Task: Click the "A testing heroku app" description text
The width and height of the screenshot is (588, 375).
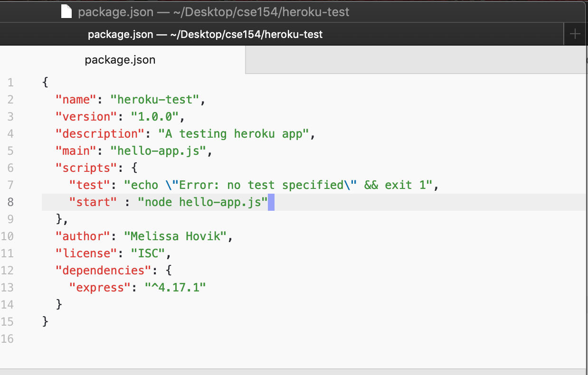Action: 234,134
